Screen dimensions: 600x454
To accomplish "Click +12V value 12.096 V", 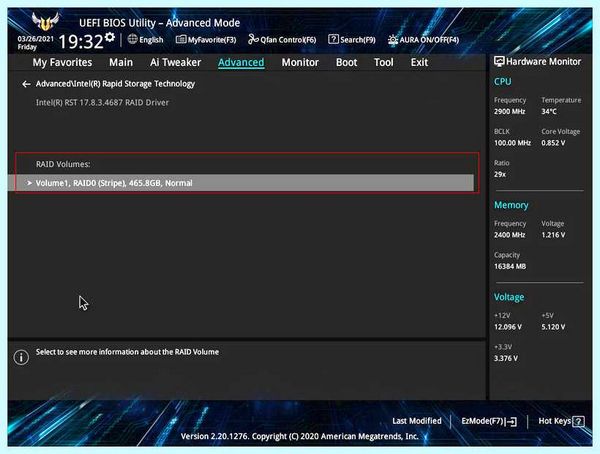I will (x=508, y=327).
